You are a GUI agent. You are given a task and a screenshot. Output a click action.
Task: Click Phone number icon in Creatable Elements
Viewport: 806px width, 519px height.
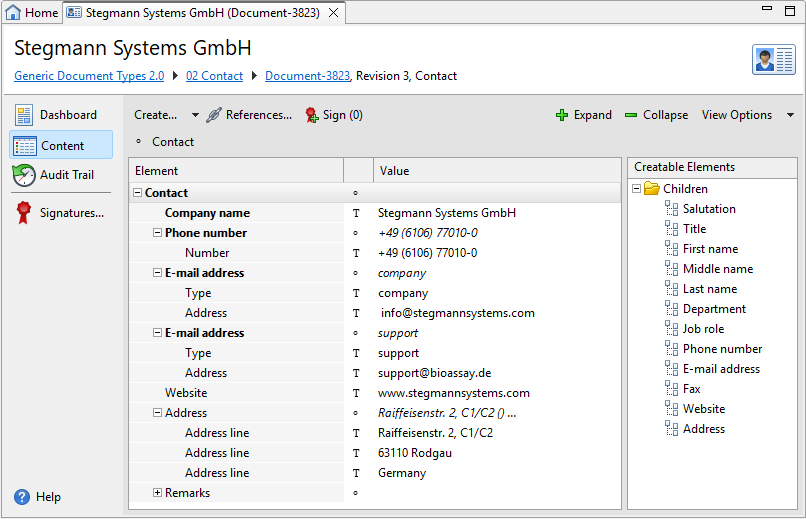pos(671,349)
